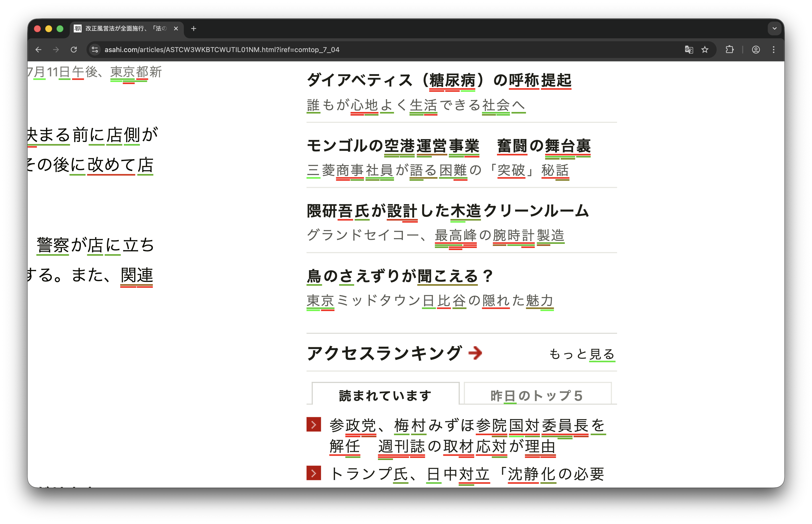812x524 pixels.
Task: Expand the tab search dropdown arrow
Action: click(x=775, y=28)
